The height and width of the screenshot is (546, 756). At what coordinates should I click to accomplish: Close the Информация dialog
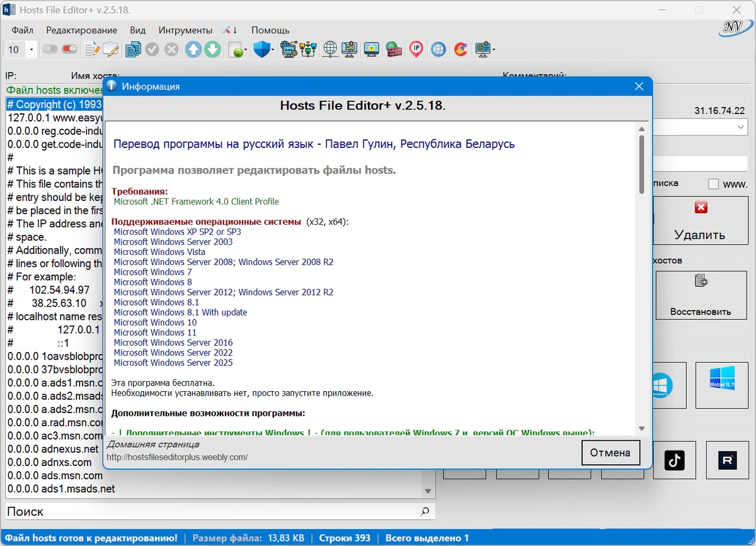coord(639,86)
